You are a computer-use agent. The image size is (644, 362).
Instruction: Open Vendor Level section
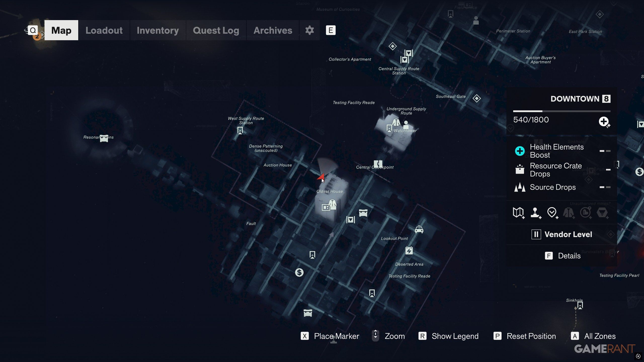[x=561, y=234]
